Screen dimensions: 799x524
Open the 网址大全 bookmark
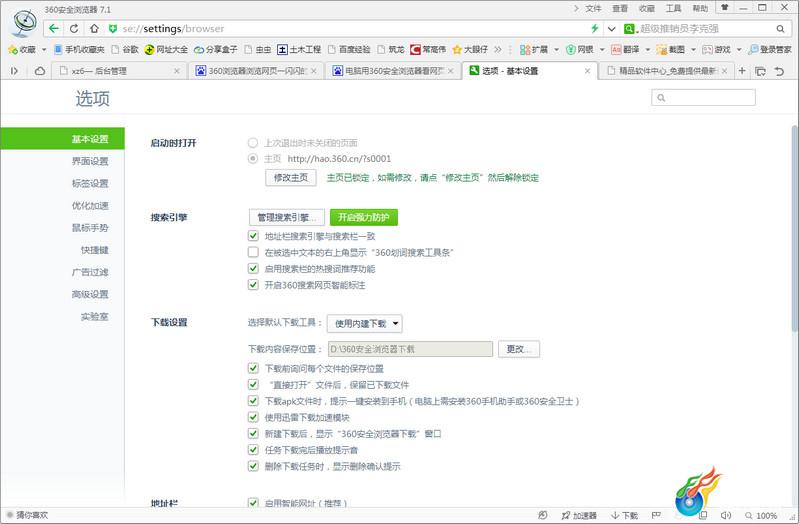[x=166, y=49]
